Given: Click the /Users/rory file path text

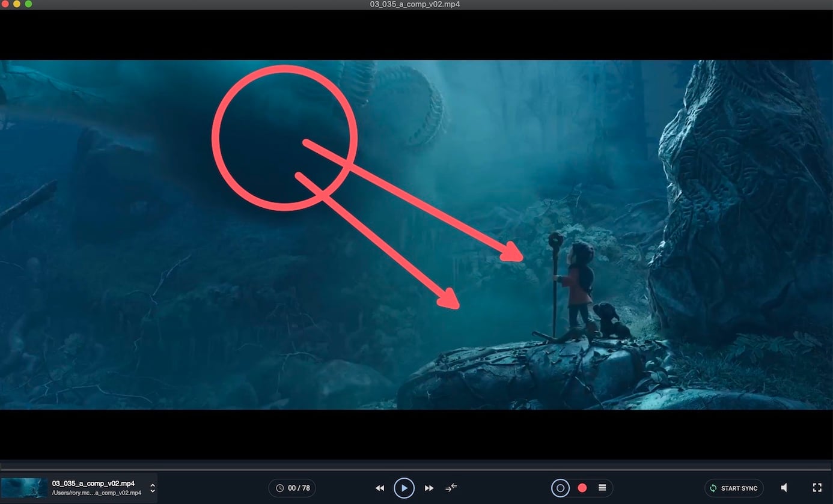Looking at the screenshot, I should click(96, 493).
